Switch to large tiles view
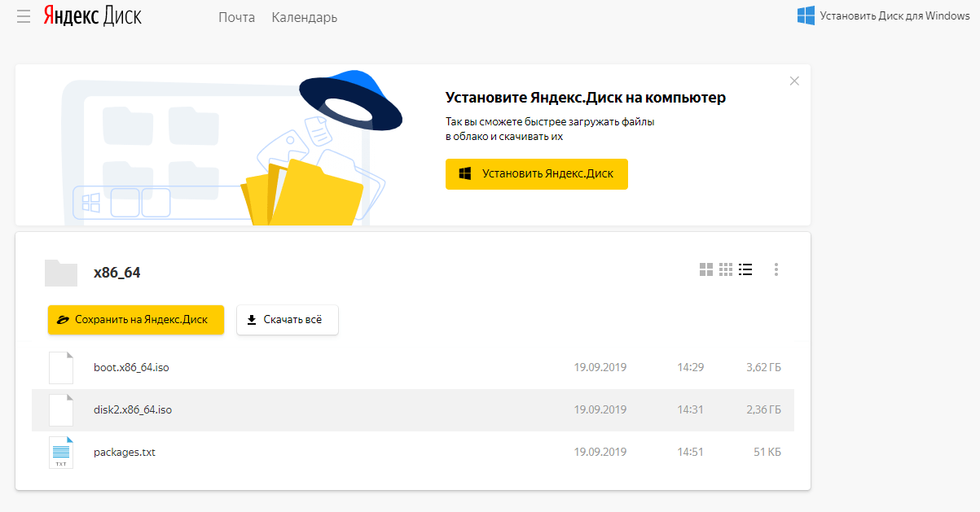 pos(706,269)
